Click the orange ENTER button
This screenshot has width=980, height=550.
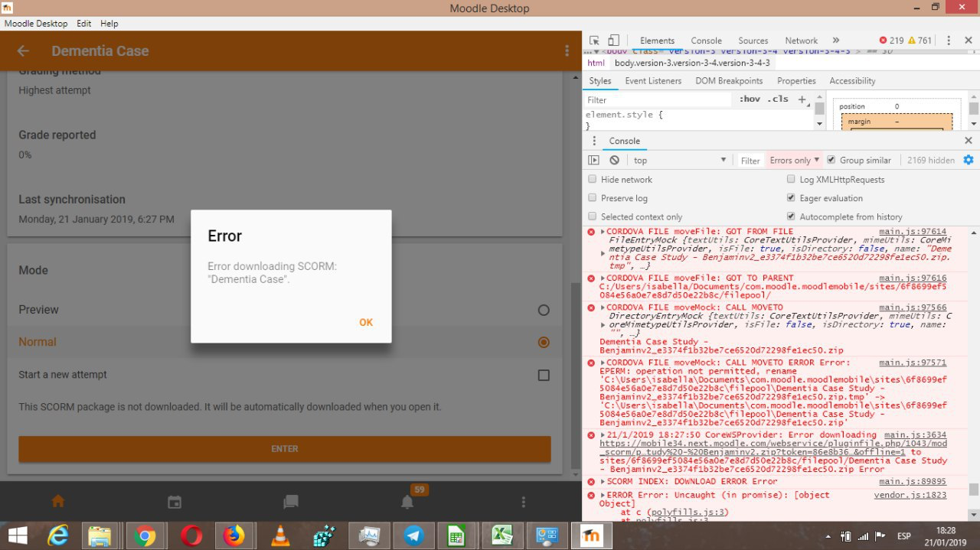[285, 449]
